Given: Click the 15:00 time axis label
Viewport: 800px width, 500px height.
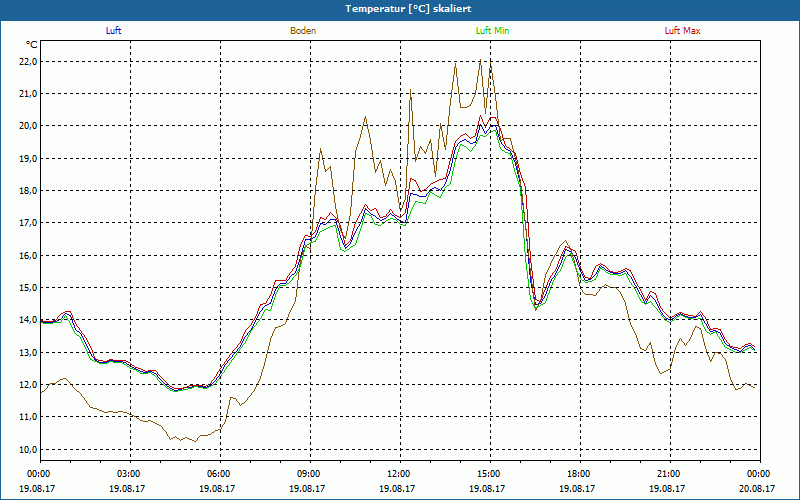Looking at the screenshot, I should (x=490, y=474).
